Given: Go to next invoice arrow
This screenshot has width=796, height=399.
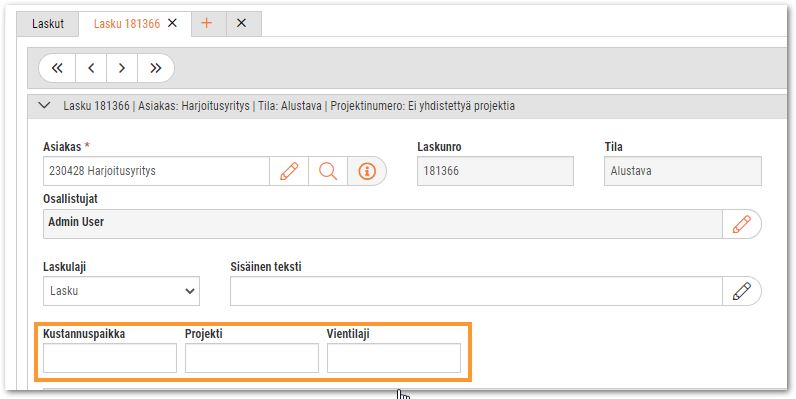Looking at the screenshot, I should (122, 68).
